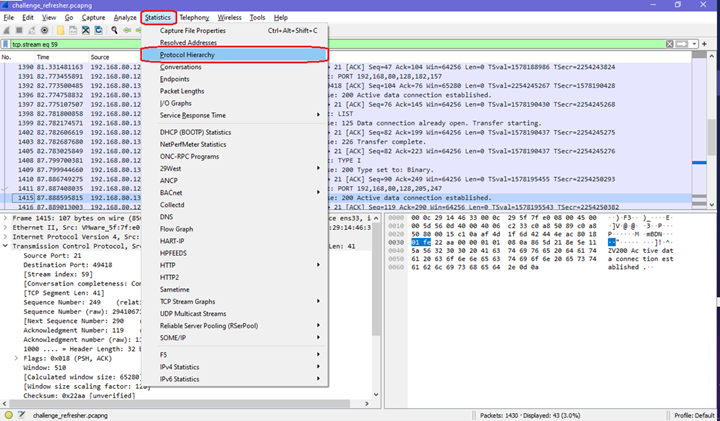Open the Tools menu
This screenshot has height=421, width=720.
point(257,17)
